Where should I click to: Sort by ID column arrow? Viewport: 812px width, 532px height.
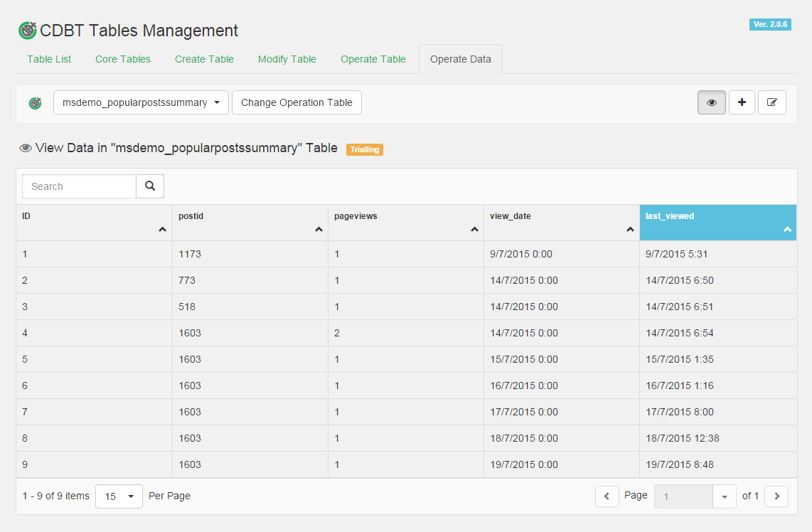tap(162, 229)
